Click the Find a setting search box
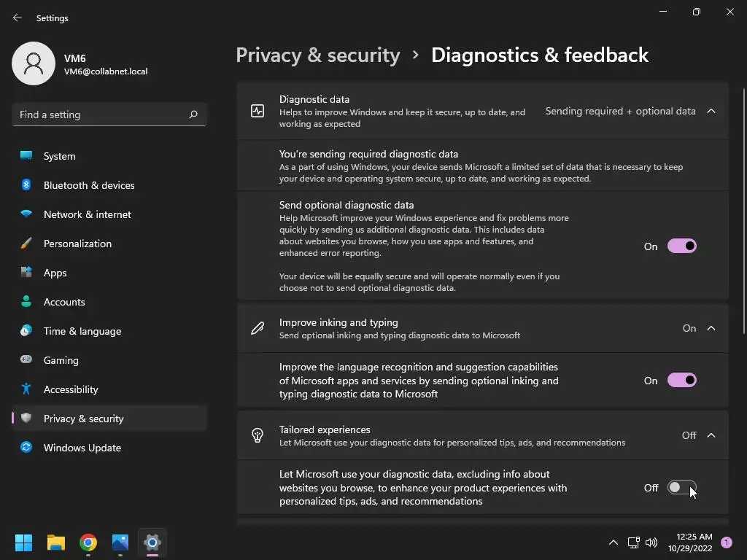Viewport: 747px width, 560px height. click(109, 114)
